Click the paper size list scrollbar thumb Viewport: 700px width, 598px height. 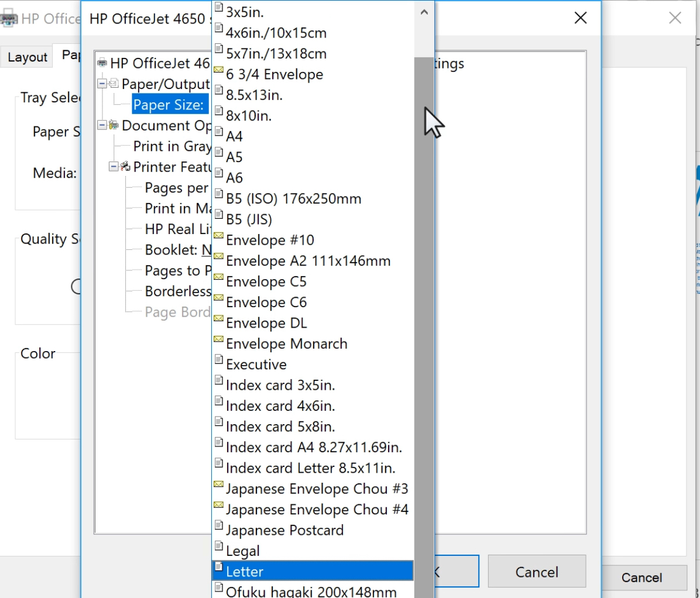[x=424, y=328]
